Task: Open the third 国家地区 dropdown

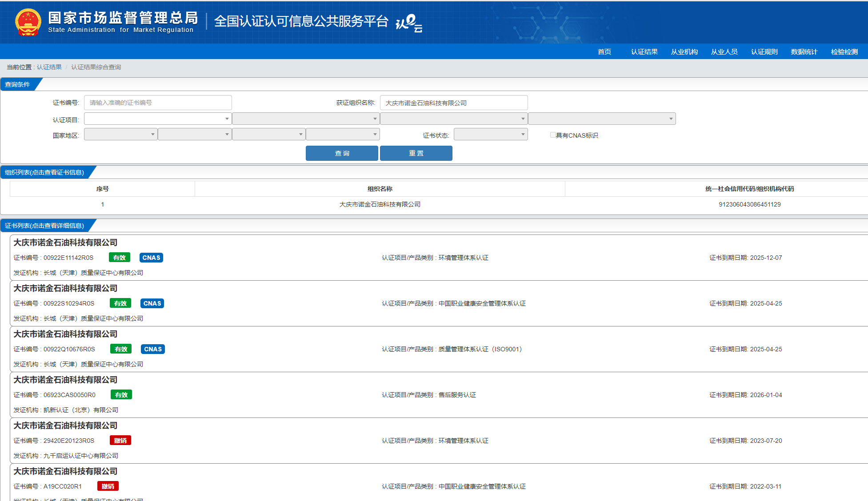Action: point(268,134)
